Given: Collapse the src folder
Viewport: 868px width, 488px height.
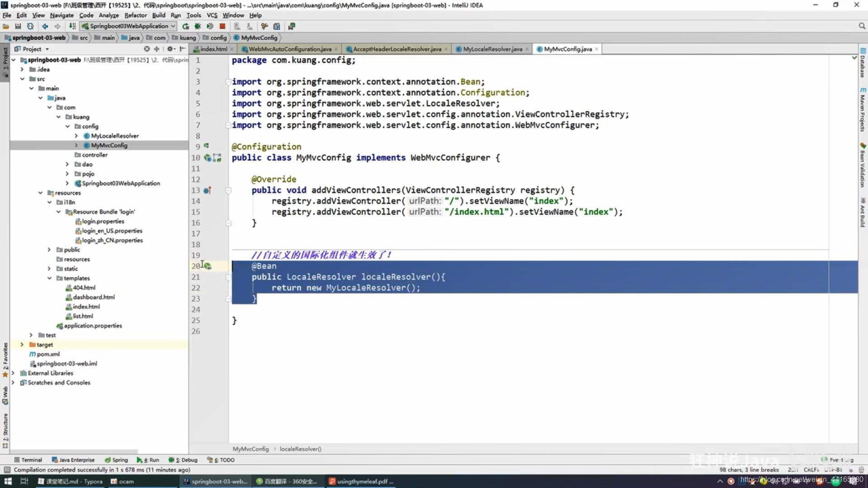Looking at the screenshot, I should click(22, 79).
